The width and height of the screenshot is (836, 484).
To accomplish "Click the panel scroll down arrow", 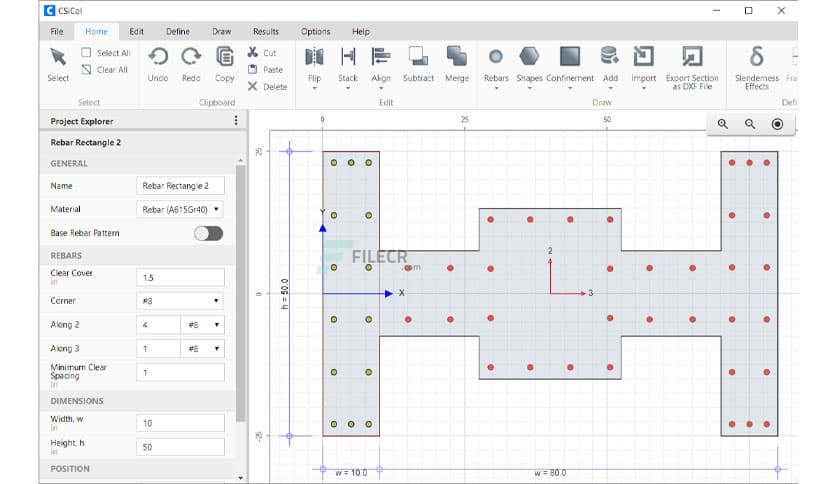I will pyautogui.click(x=240, y=478).
